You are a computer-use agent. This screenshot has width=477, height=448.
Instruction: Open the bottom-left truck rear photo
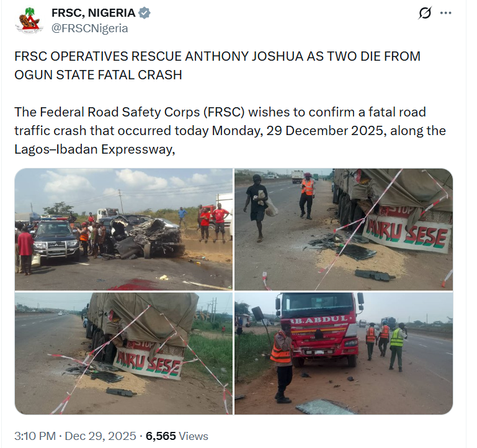(123, 353)
